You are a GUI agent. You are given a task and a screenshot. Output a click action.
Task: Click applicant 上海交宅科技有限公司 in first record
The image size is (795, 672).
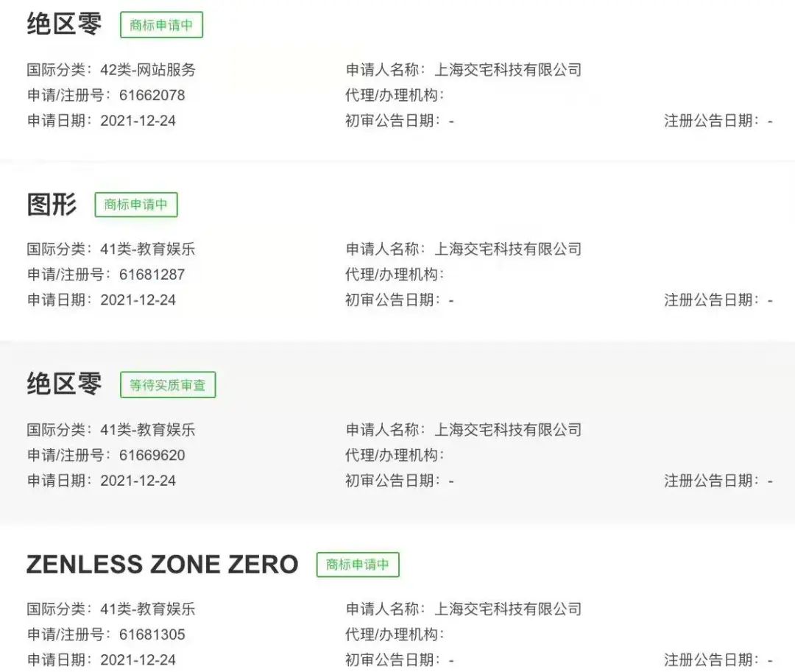tap(508, 70)
